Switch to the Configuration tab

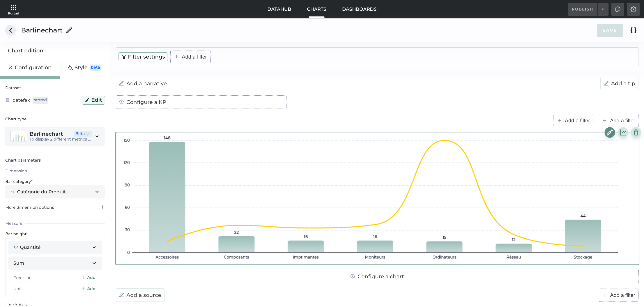tap(30, 68)
